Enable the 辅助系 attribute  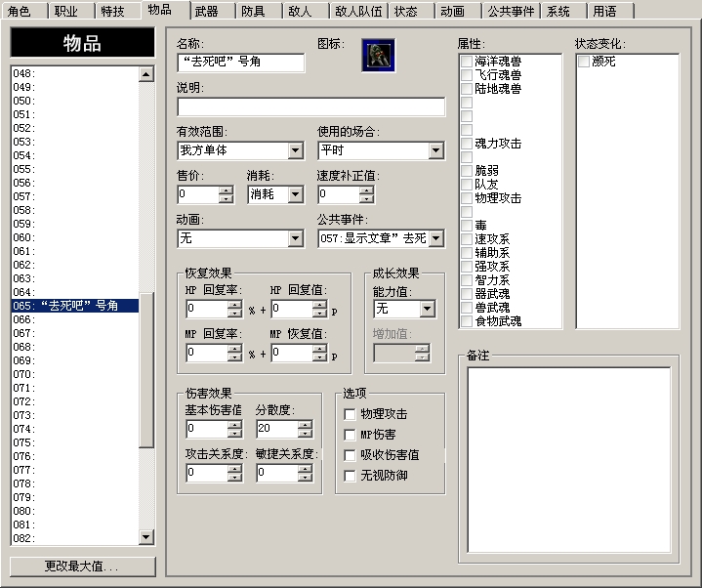[467, 253]
